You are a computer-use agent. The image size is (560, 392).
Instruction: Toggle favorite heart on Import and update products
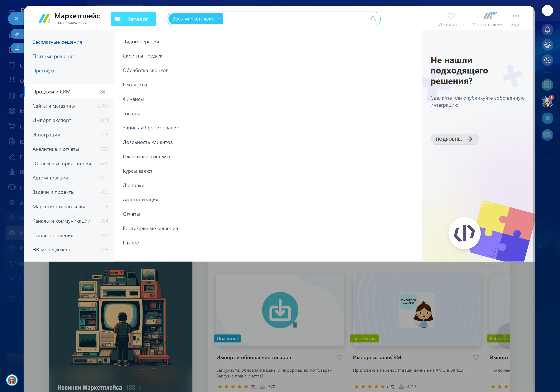[x=339, y=357]
